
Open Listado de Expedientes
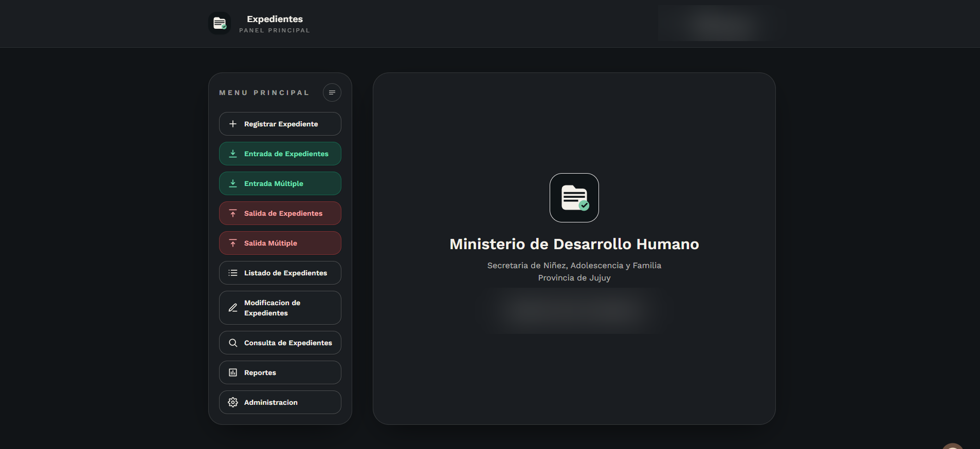click(280, 273)
